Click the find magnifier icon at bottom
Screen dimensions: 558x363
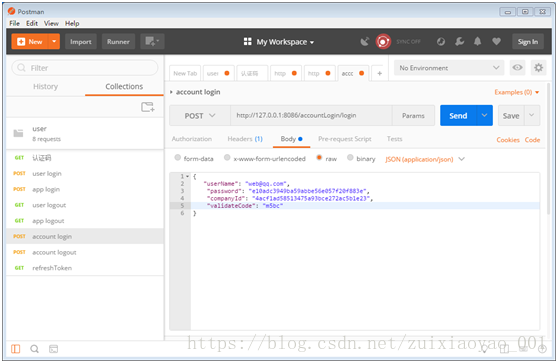(x=35, y=349)
